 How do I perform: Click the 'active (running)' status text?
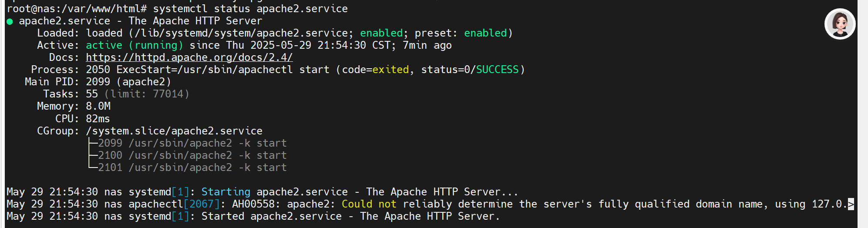[x=135, y=45]
